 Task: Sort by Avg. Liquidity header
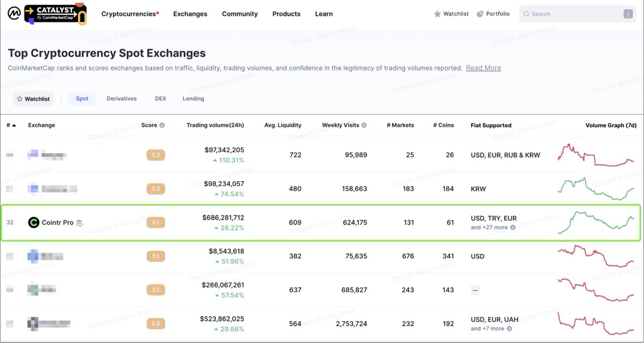coord(283,125)
